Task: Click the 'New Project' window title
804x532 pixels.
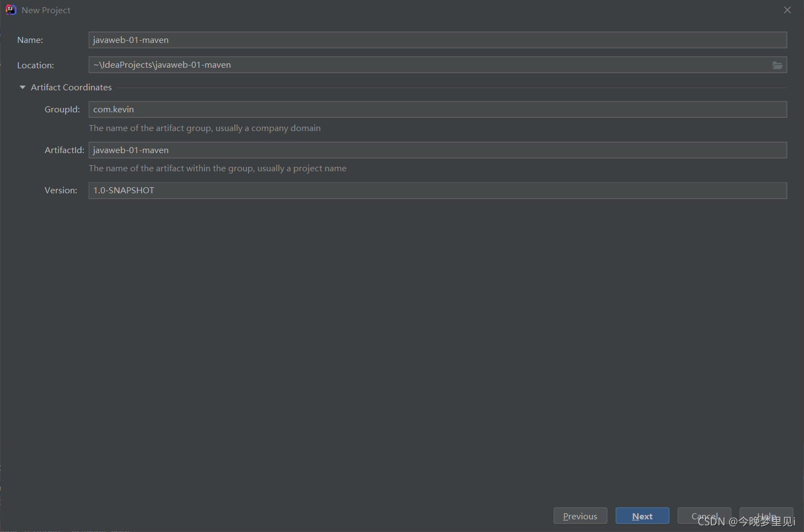Action: tap(46, 10)
